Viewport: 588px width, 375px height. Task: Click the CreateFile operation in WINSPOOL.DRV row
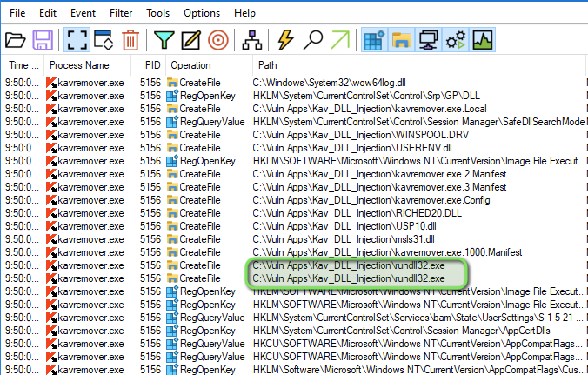(x=200, y=135)
